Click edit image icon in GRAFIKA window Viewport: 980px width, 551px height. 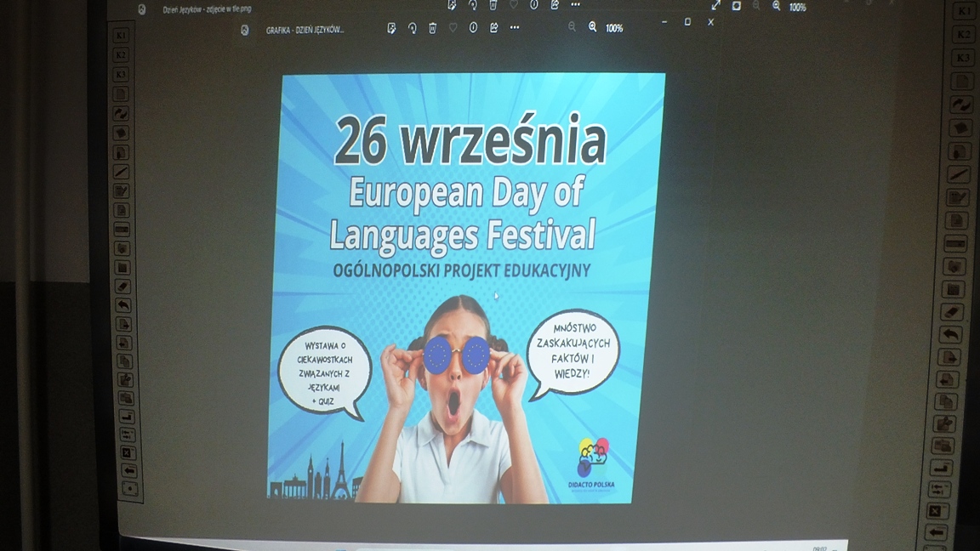click(x=391, y=28)
